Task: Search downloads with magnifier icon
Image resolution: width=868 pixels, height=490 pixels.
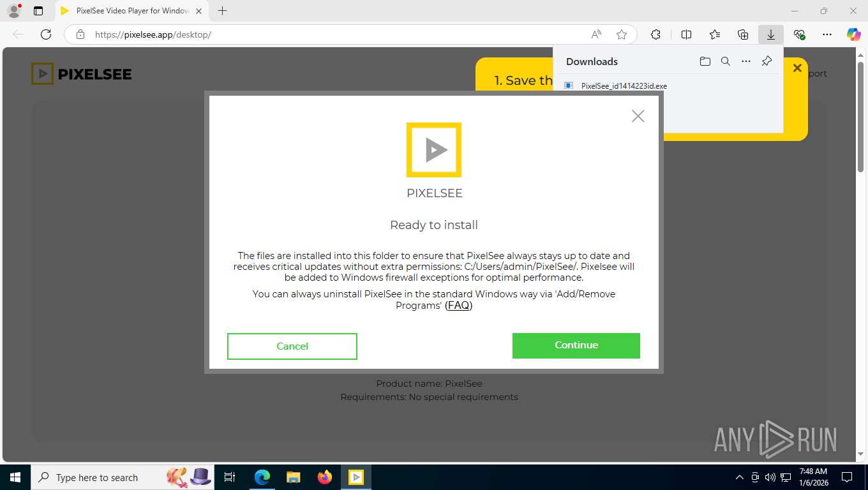Action: (725, 61)
